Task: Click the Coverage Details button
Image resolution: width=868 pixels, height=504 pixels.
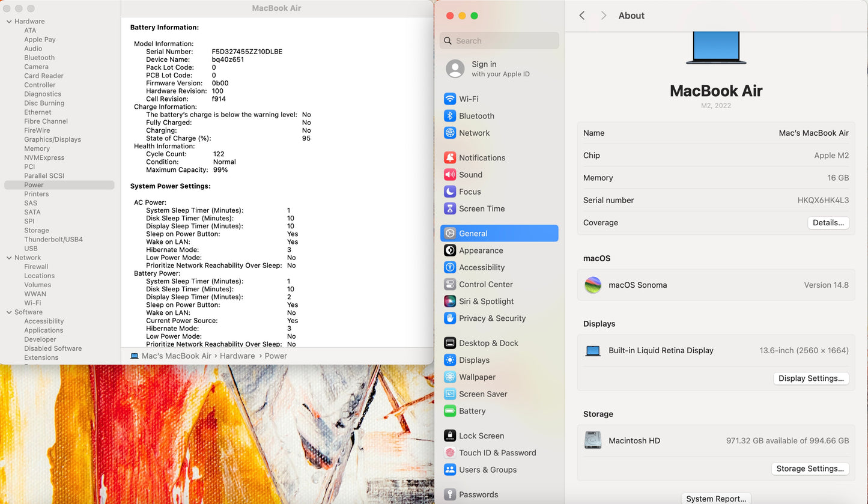Action: click(828, 223)
